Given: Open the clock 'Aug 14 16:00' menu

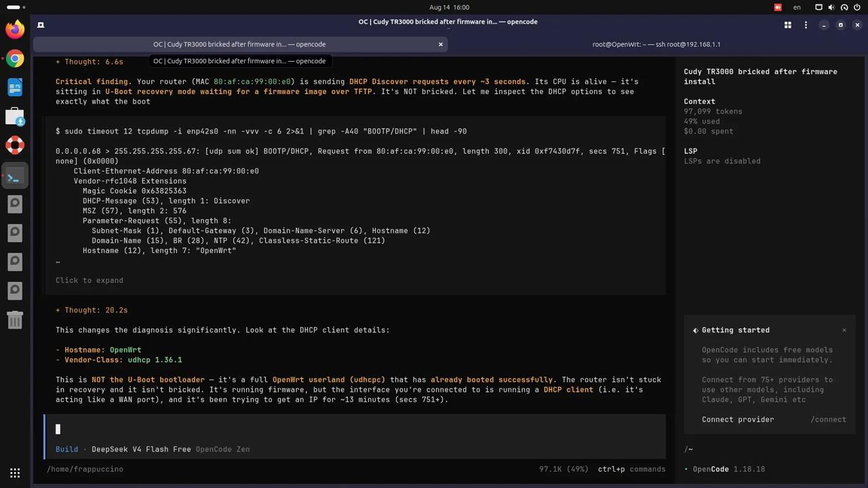Looking at the screenshot, I should [x=449, y=7].
